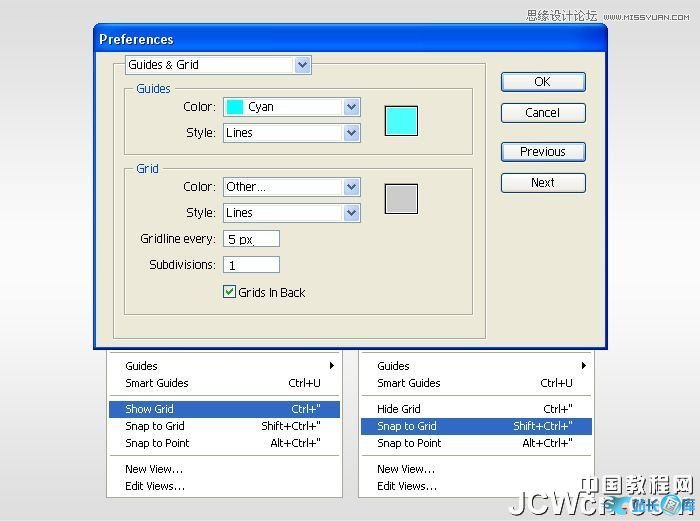
Task: Select Snap to Grid in the left menu
Action: [x=224, y=426]
